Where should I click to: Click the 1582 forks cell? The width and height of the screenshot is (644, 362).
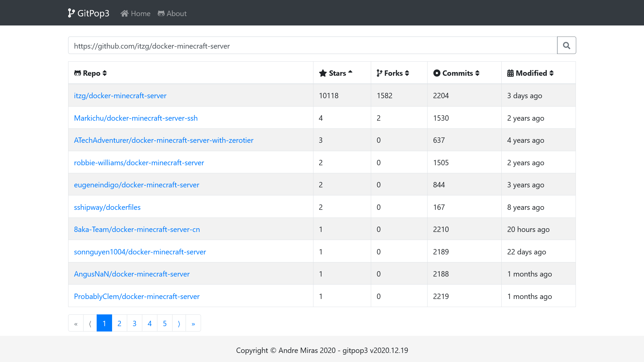pyautogui.click(x=399, y=96)
